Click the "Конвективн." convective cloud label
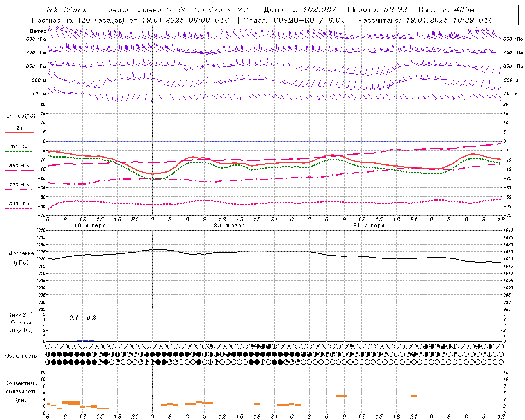 coord(21,383)
